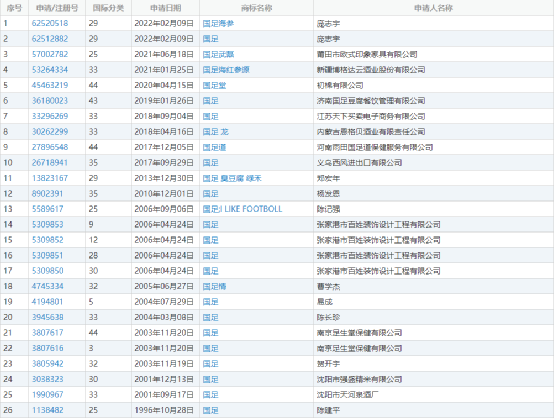Select class 9 in row 14
The image size is (554, 418).
click(x=91, y=224)
